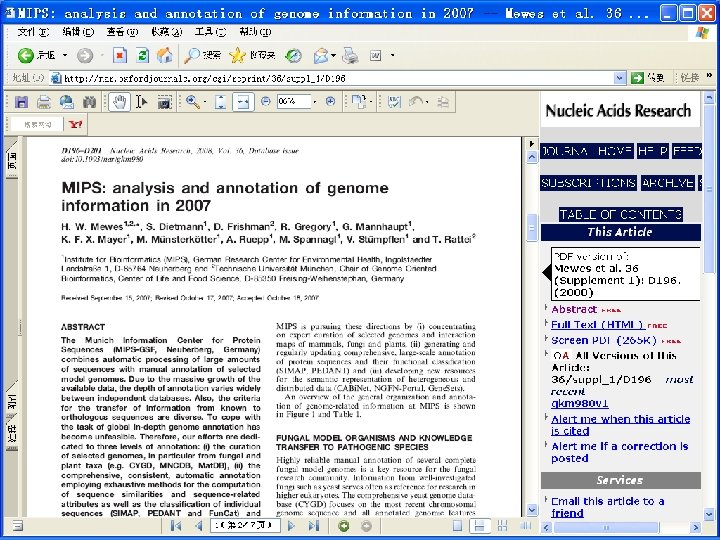Select the PDF Zoom In magnifier tool
720x540 pixels.
click(x=192, y=102)
